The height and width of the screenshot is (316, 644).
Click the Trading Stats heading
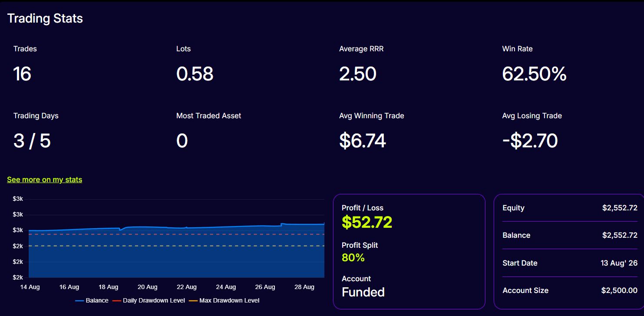pos(45,19)
